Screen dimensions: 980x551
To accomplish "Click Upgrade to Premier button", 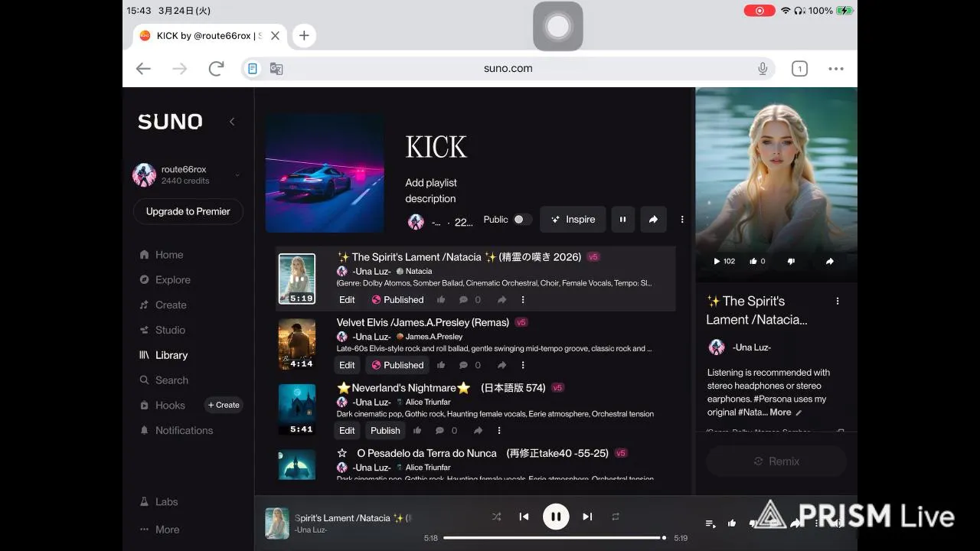I will pos(188,211).
